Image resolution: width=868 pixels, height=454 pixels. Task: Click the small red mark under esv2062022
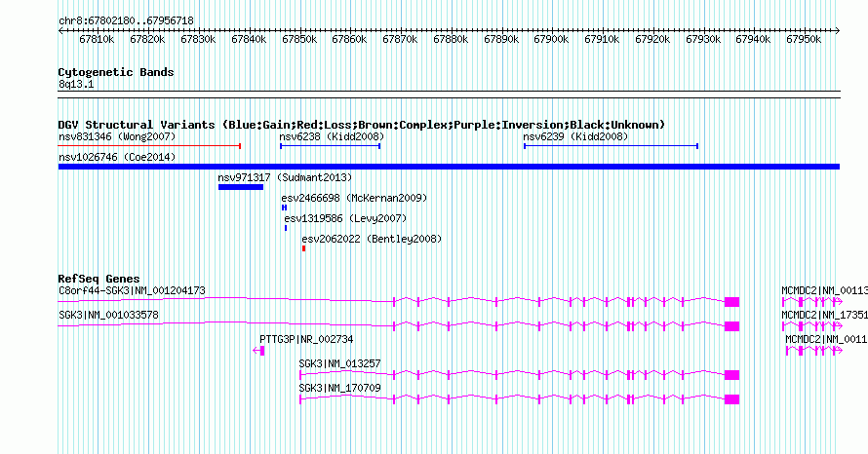[304, 248]
